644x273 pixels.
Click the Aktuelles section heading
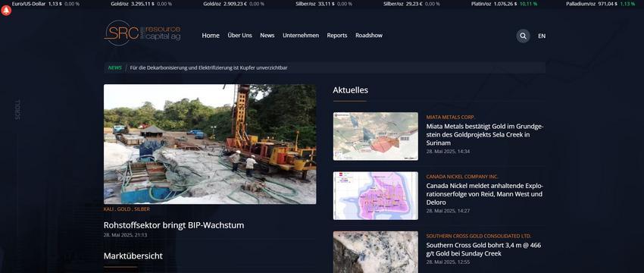point(350,90)
